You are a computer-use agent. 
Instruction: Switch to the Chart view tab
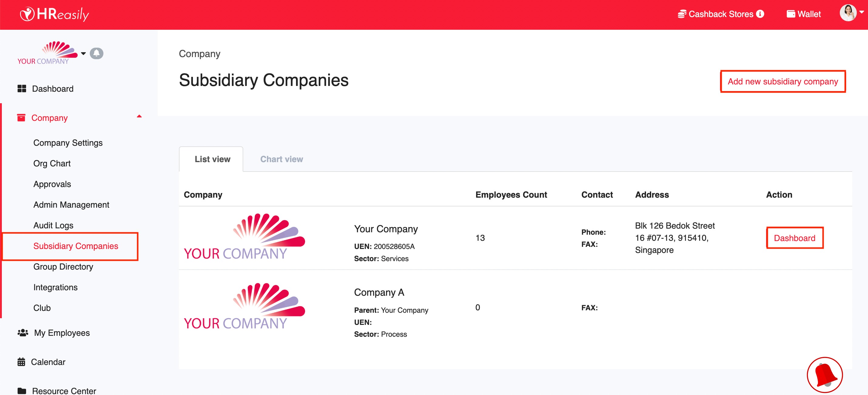281,159
